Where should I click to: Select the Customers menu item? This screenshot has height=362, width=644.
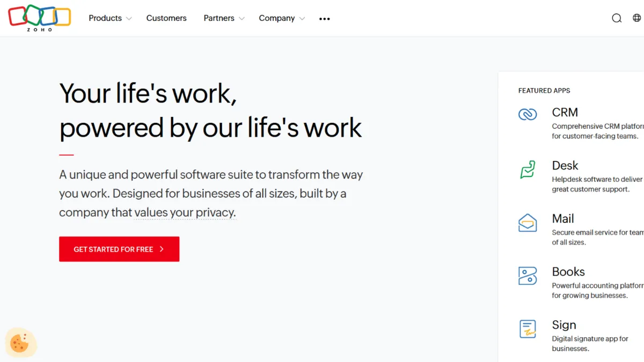[166, 18]
